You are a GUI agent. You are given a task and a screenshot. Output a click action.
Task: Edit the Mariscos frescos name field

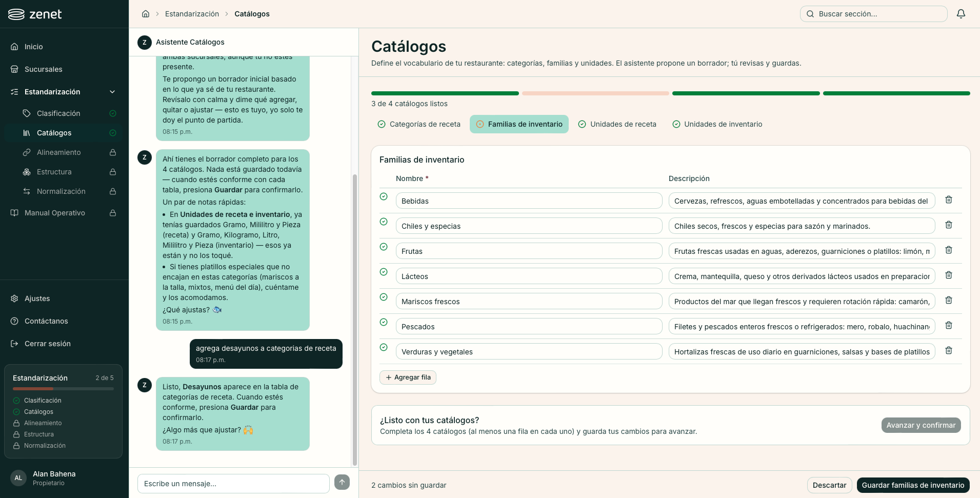[529, 301]
